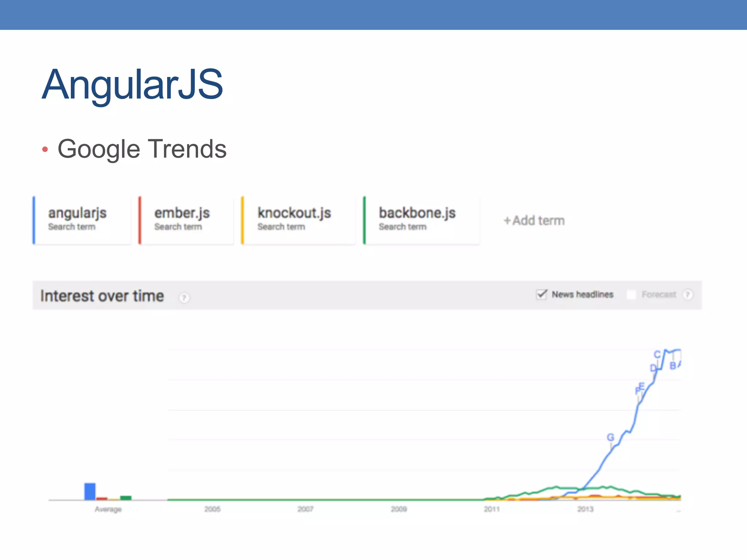Open help icon beside Interest over time
Screen dimensions: 747x560
coord(184,297)
